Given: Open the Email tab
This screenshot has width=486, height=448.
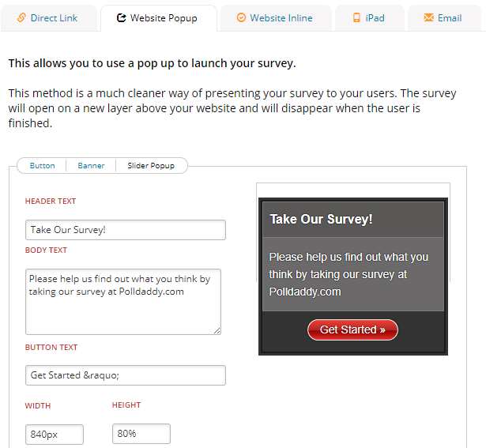Looking at the screenshot, I should click(444, 18).
